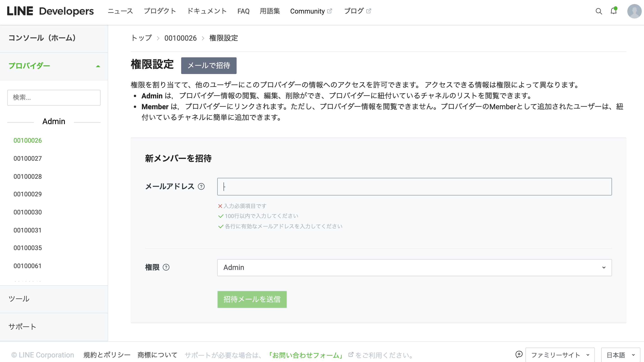Click the provider 検索 search box
This screenshot has height=362, width=644.
[x=54, y=97]
